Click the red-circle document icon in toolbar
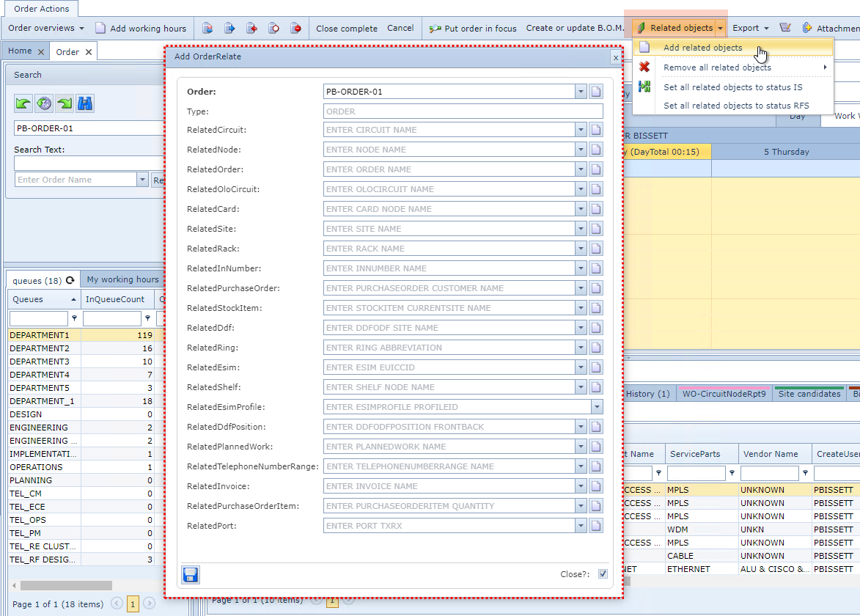Viewport: 860px width, 616px height. pyautogui.click(x=295, y=29)
